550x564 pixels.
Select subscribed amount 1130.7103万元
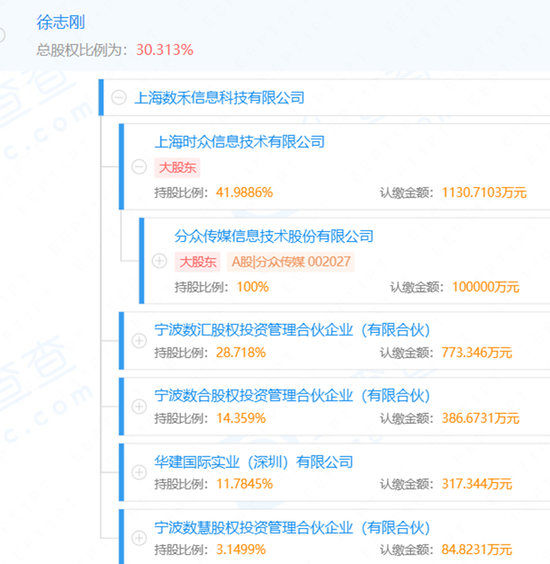point(484,193)
